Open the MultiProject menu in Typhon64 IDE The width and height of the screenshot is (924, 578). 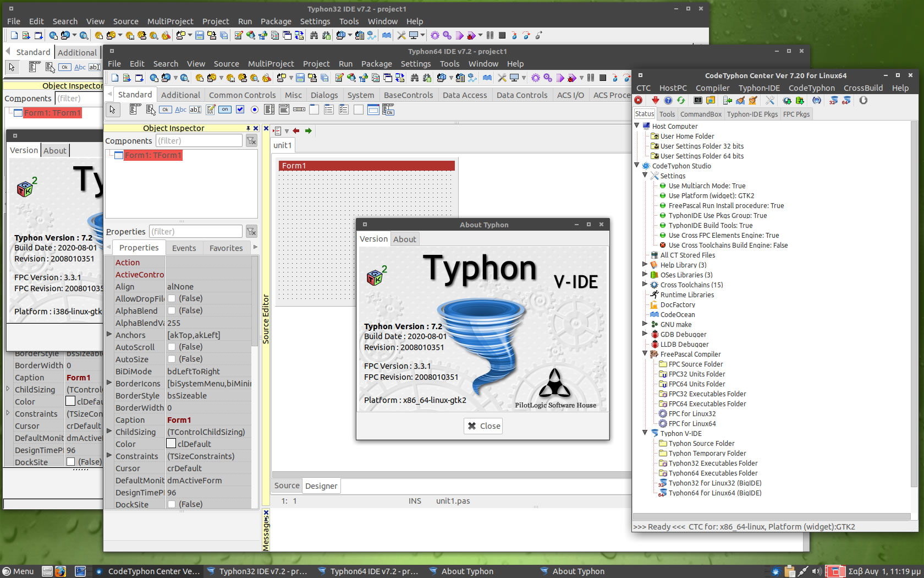(x=271, y=64)
